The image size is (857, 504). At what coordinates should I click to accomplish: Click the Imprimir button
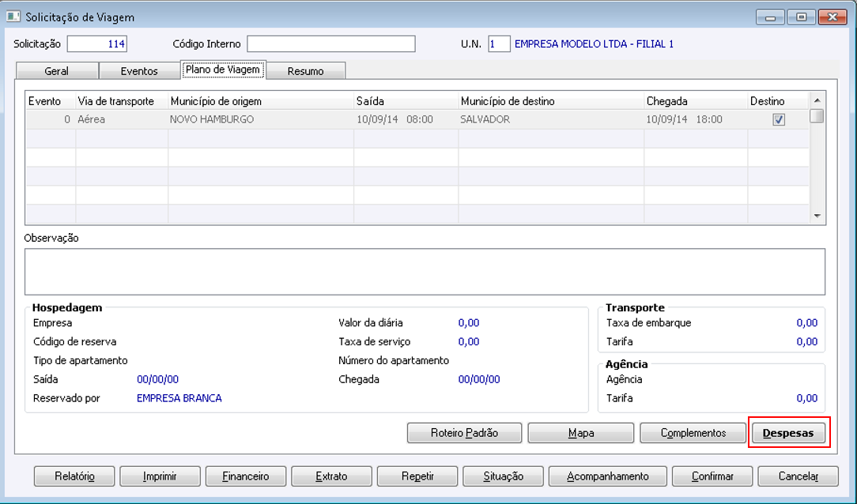tap(160, 476)
